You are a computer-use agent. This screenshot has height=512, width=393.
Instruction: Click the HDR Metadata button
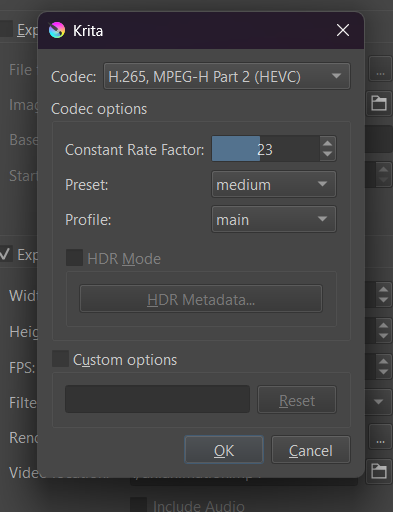(201, 299)
